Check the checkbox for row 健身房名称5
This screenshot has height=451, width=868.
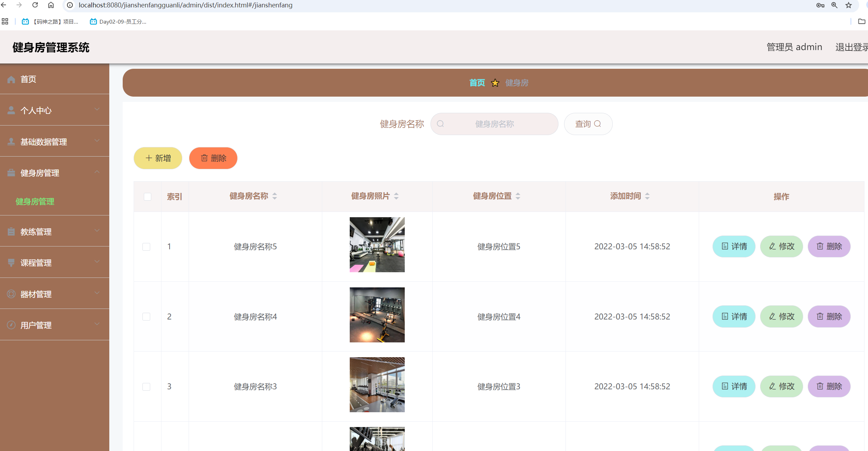click(147, 246)
